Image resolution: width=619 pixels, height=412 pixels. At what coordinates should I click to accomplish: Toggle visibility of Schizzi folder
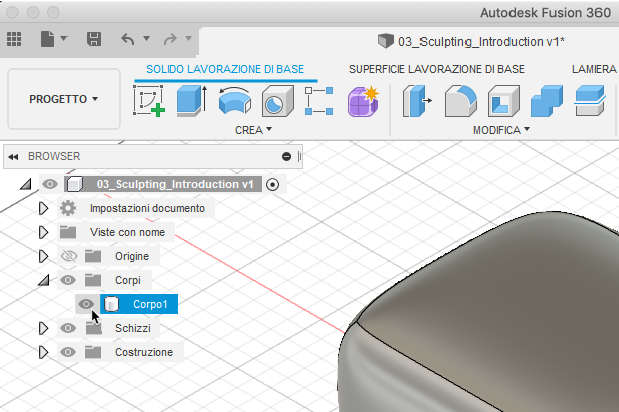click(68, 328)
